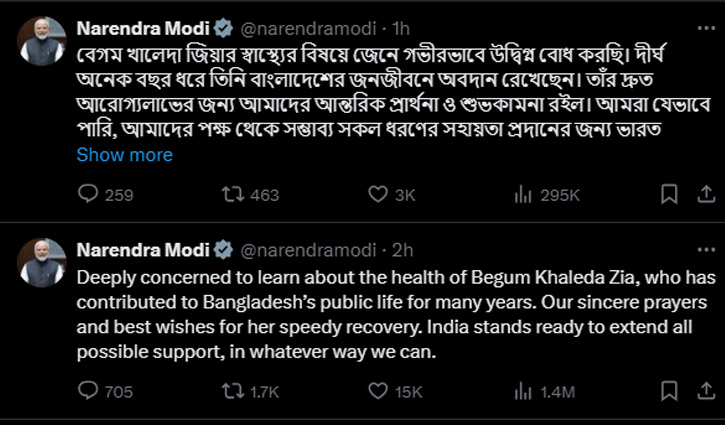Expand Bengali tweet with Show more
Screen dimensions: 725x425
124,155
